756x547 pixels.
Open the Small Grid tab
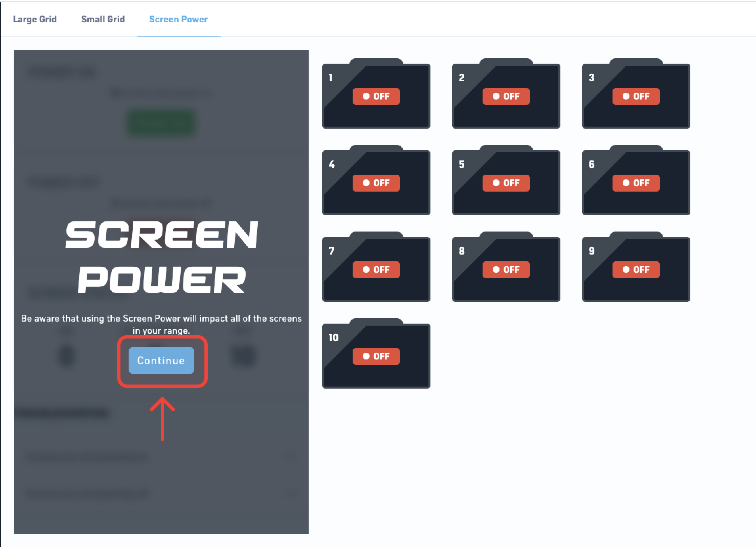pos(103,19)
